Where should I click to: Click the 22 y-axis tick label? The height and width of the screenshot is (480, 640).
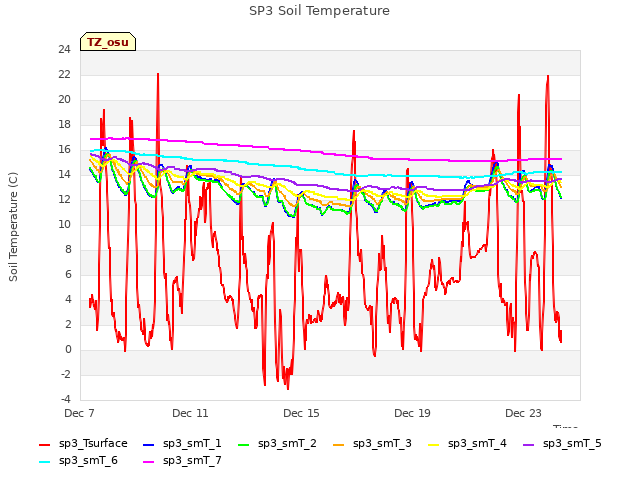[x=64, y=75]
